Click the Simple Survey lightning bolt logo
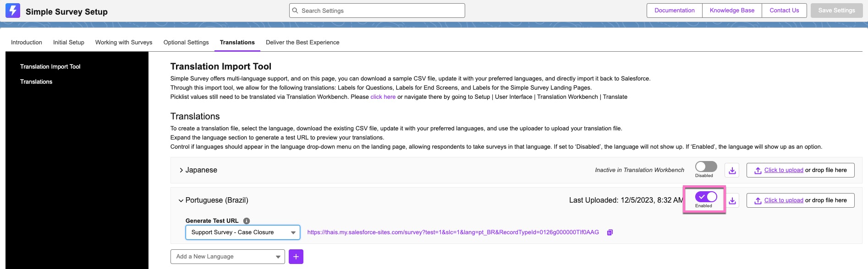 tap(13, 11)
